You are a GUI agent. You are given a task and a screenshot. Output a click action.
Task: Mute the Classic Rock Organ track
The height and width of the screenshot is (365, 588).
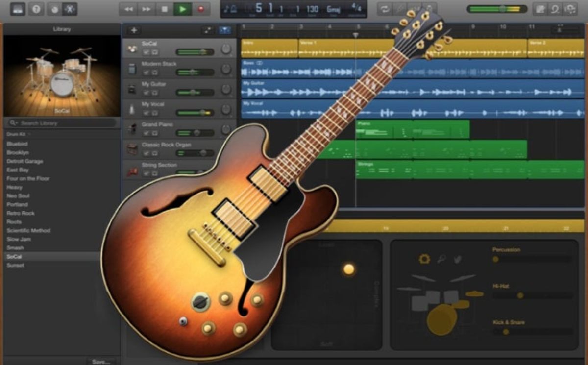coord(146,153)
